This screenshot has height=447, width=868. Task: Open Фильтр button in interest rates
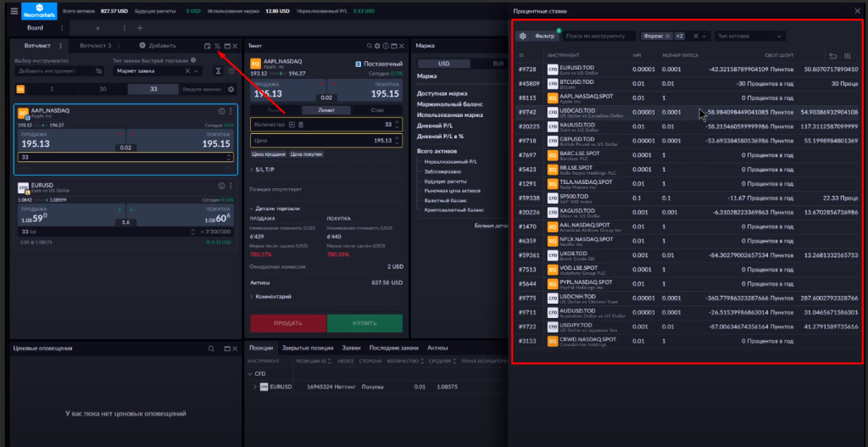pos(544,36)
